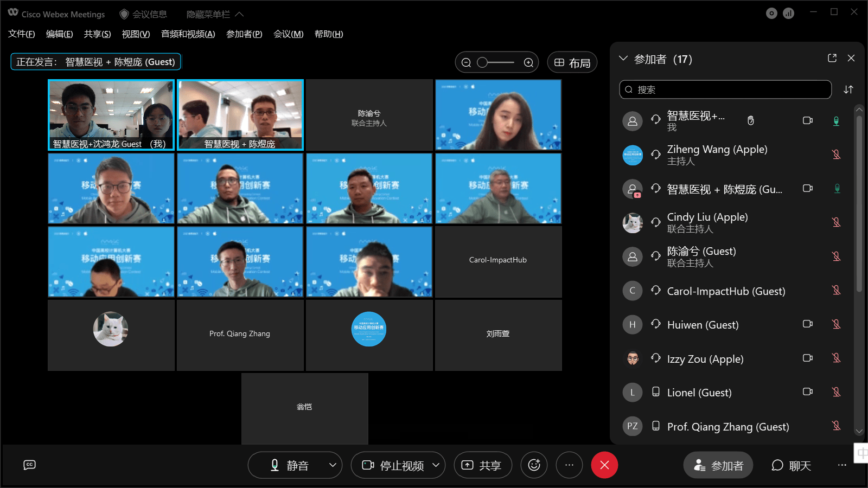Viewport: 868px width, 488px height.
Task: Open meeting info shield icon
Action: pos(124,14)
